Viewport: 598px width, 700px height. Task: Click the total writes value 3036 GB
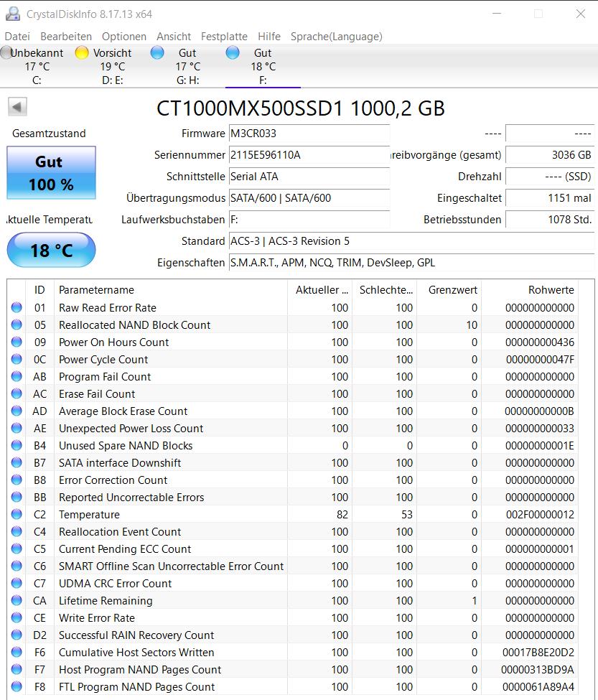[x=550, y=155]
